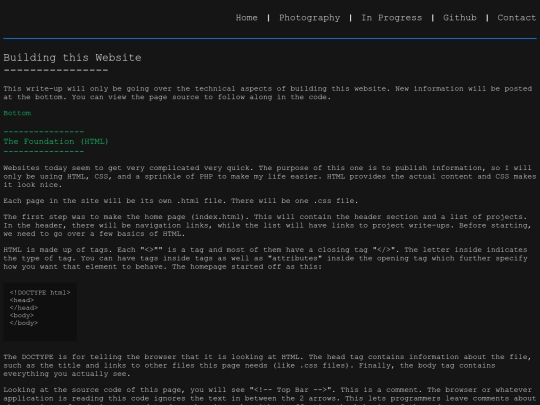Click the green 'The Foundation (HTML)' heading

point(56,142)
